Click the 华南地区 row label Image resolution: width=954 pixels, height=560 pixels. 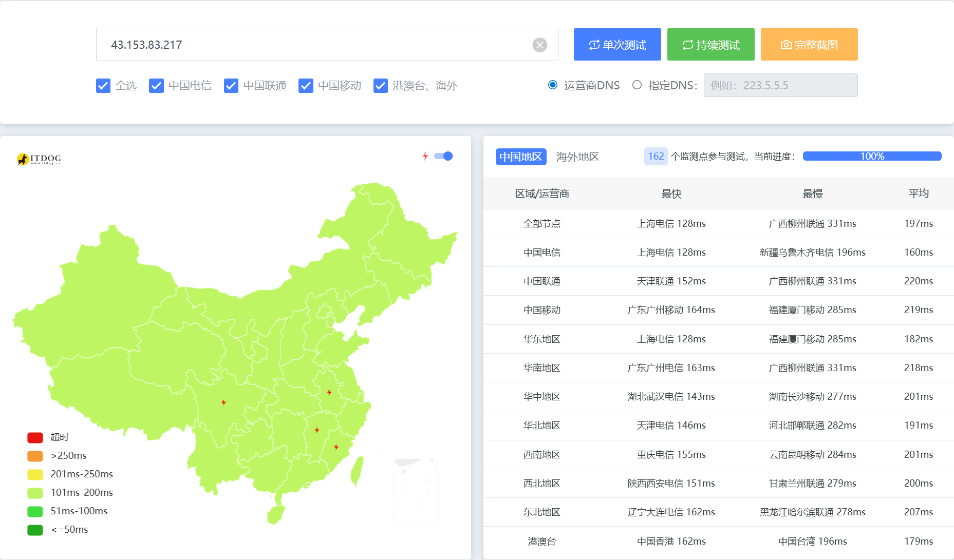click(x=542, y=368)
